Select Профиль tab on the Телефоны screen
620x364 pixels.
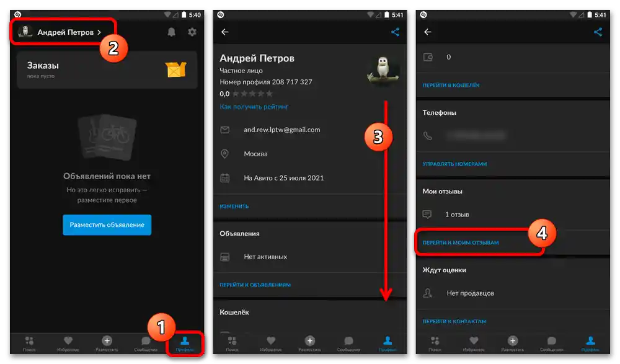click(x=590, y=344)
